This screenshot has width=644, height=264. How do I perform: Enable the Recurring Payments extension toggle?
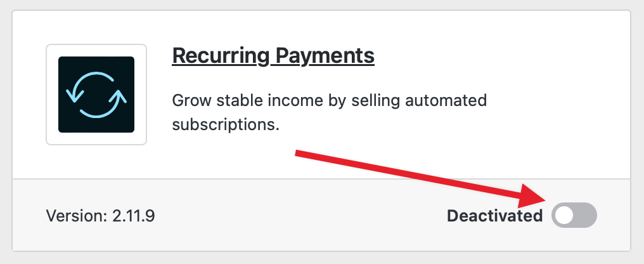point(574,216)
